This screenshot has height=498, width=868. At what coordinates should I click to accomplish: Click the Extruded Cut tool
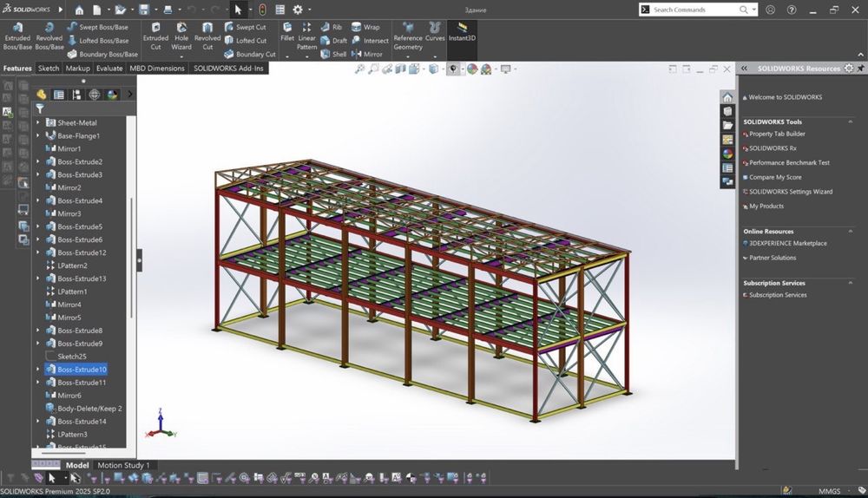155,36
